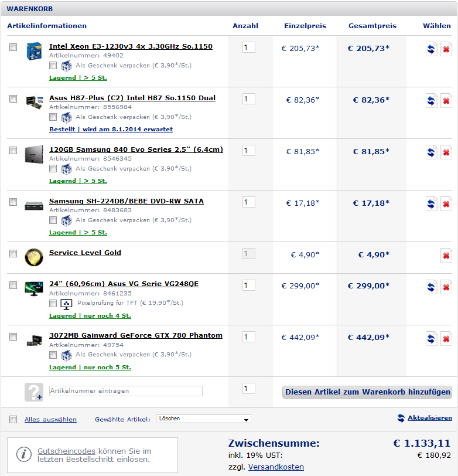The image size is (458, 476).
Task: Delete Asus VG248QE monitor with red X
Action: pos(446,287)
